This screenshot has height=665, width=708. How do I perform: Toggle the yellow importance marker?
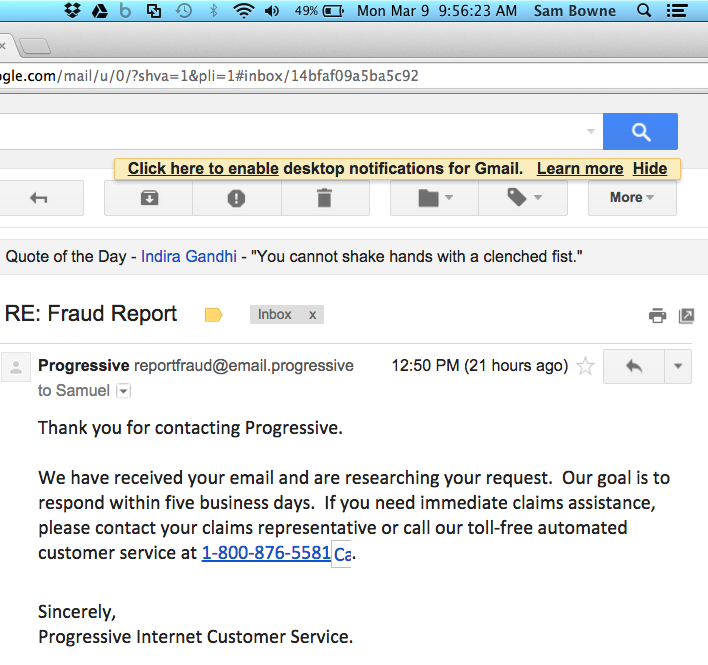tap(213, 315)
